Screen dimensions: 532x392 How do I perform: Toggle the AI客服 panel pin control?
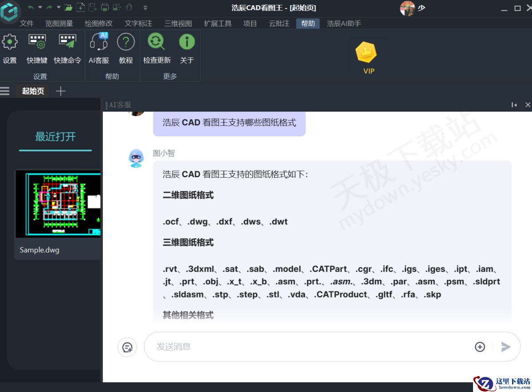(x=513, y=105)
